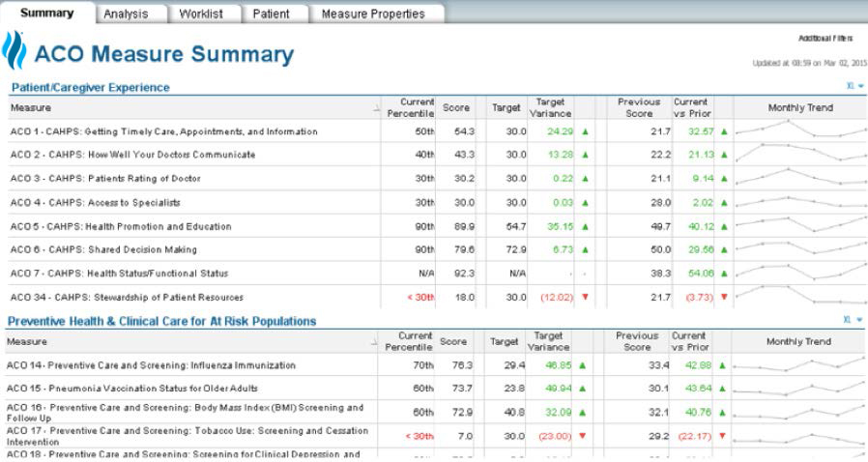Click red '< 30th' percentile for ACO 34
The image size is (868, 462).
(420, 297)
